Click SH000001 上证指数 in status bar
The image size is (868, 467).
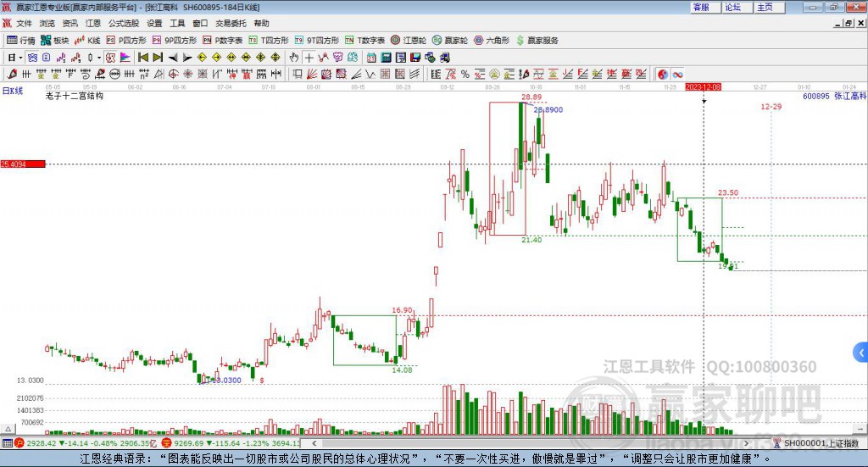[x=820, y=443]
